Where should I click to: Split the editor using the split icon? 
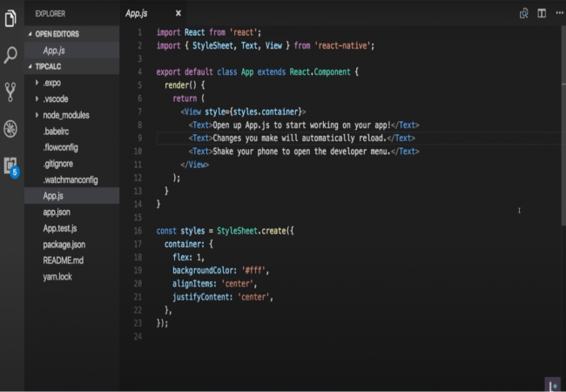pyautogui.click(x=541, y=13)
